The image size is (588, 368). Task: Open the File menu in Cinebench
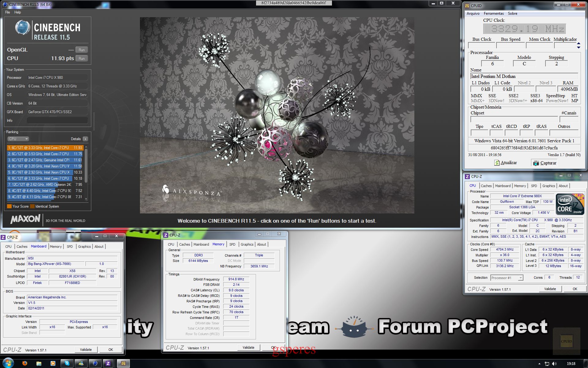8,12
